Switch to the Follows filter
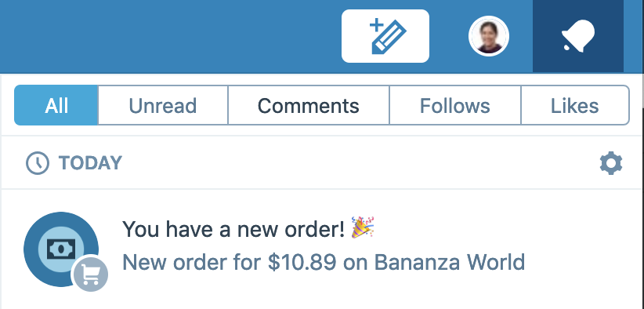 (454, 105)
